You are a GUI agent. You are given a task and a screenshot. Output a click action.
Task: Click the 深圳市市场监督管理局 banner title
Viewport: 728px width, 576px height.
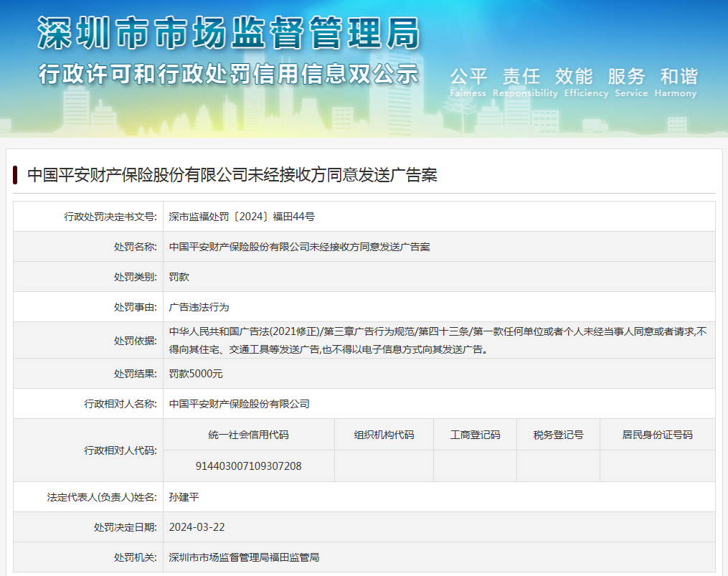coord(228,34)
